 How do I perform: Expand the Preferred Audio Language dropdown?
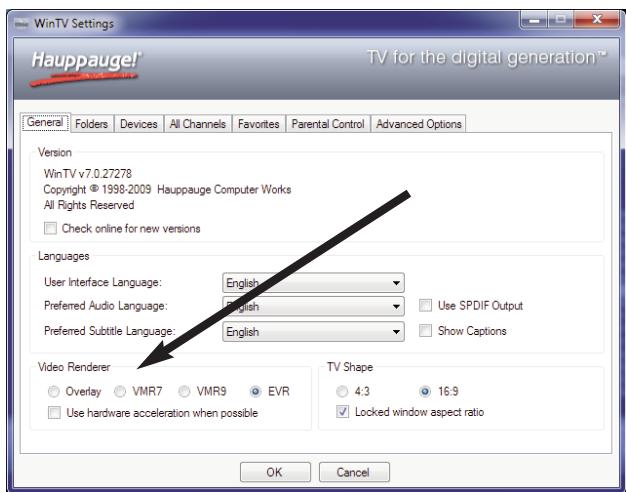[313, 306]
